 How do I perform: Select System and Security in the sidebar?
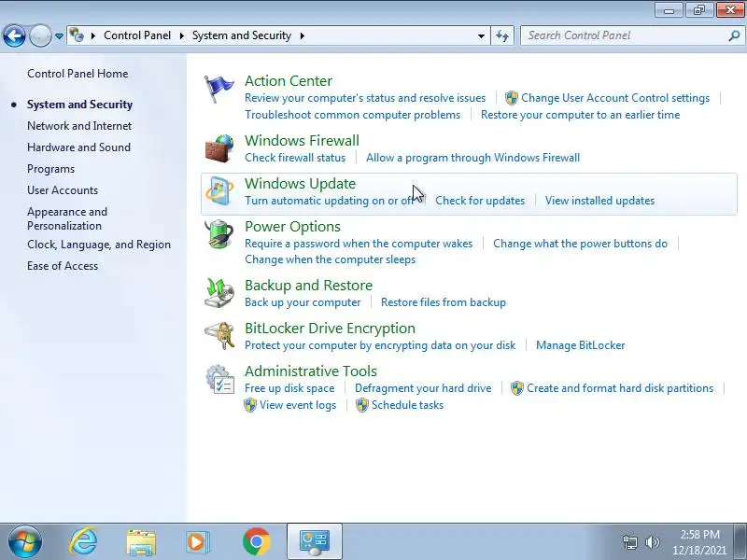click(x=79, y=105)
